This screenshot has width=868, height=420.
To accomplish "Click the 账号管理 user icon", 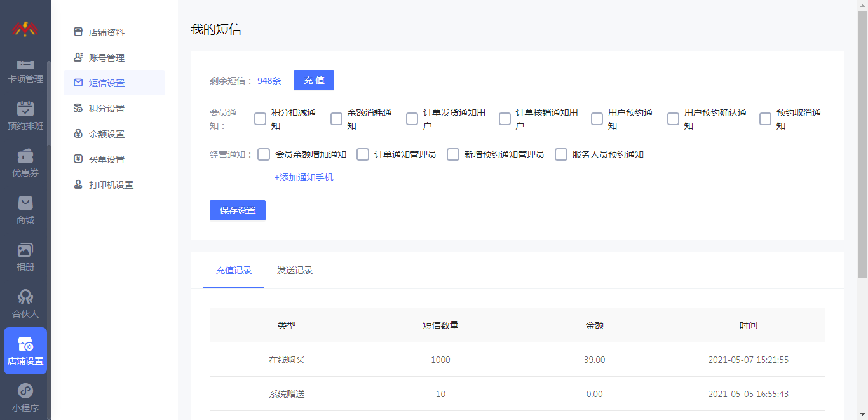I will pos(78,57).
